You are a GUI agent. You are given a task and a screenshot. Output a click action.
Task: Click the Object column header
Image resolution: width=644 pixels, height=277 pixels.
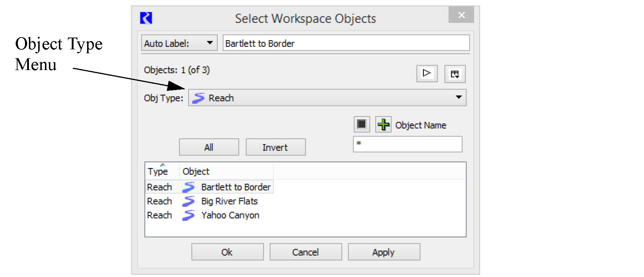196,172
